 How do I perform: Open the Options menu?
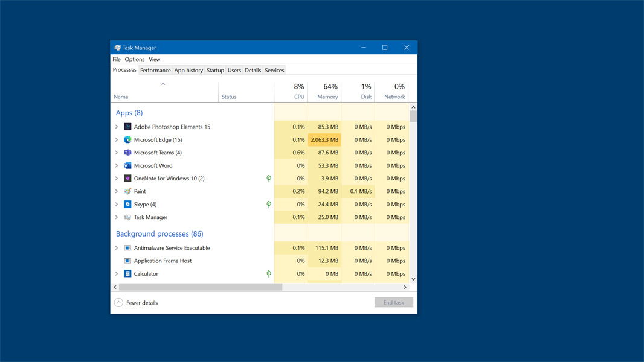(x=134, y=59)
